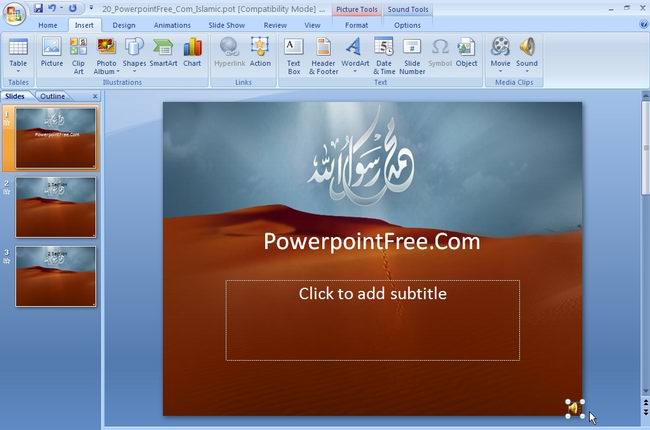
Task: Switch to the Animations ribbon tab
Action: pos(172,25)
